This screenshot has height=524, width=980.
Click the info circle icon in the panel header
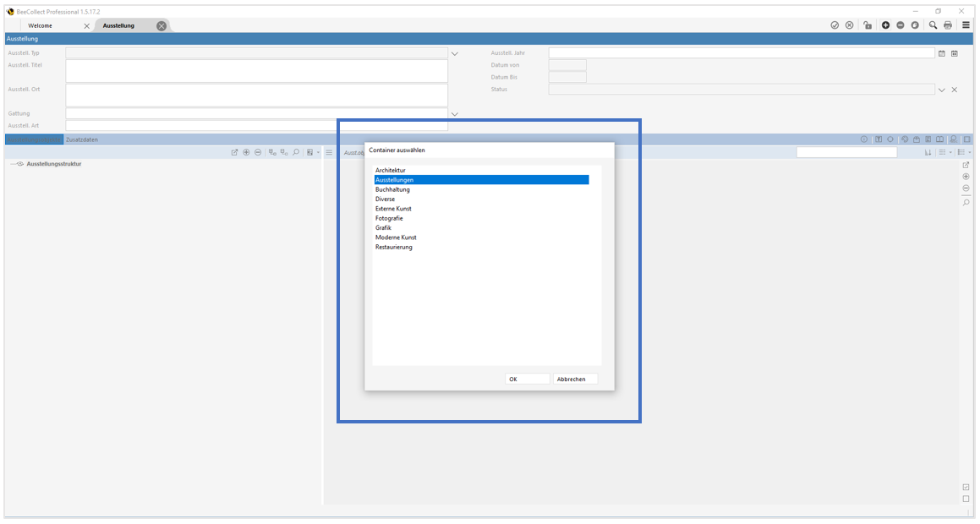[864, 139]
